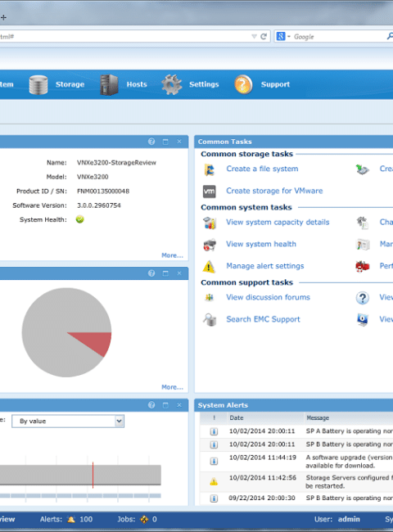This screenshot has height=532, width=393.
Task: Click the Jobs icon in status bar
Action: pos(144,519)
